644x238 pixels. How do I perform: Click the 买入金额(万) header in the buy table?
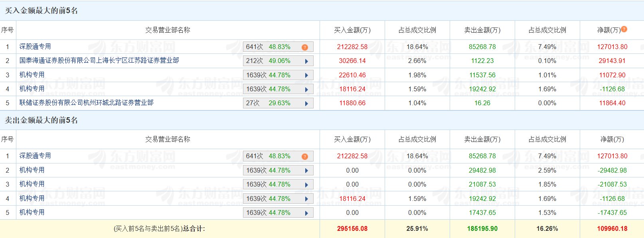[x=352, y=30]
